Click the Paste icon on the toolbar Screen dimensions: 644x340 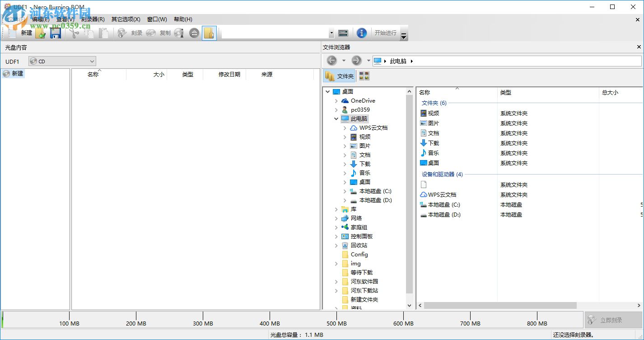coord(104,33)
